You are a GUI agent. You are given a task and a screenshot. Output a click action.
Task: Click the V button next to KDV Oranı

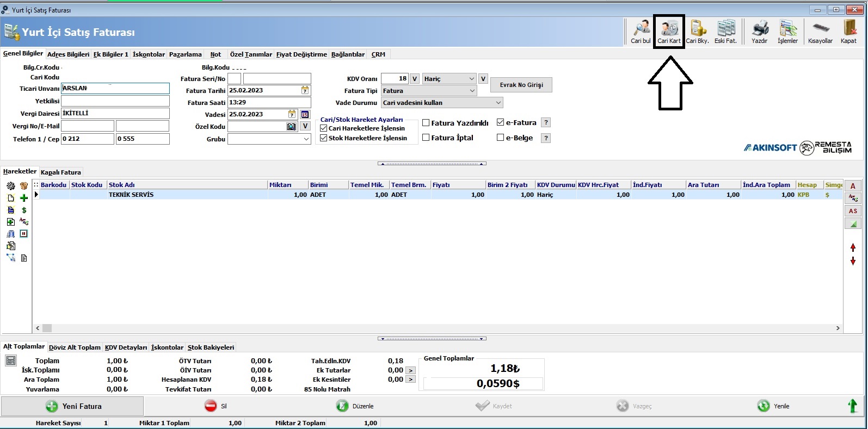tap(415, 79)
